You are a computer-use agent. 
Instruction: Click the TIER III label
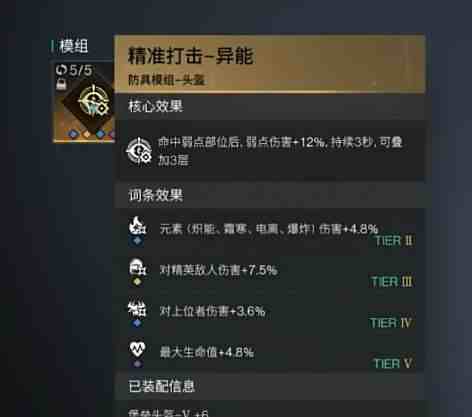pyautogui.click(x=392, y=282)
